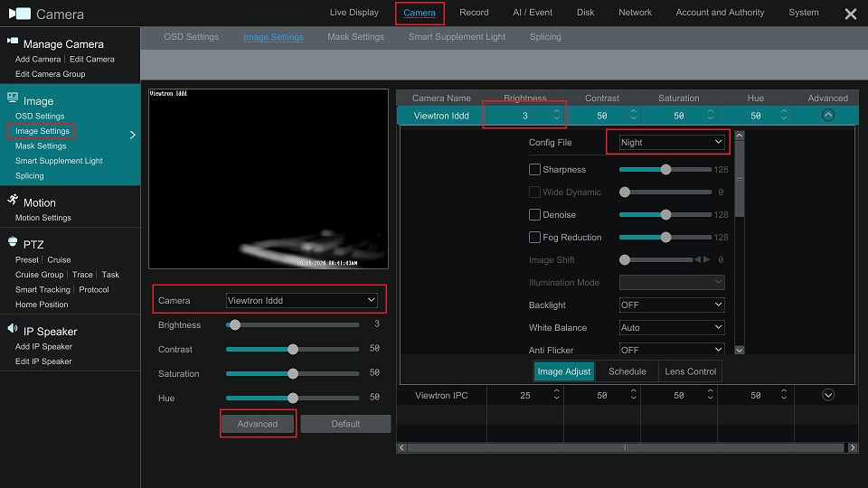Click the camera preview video thumbnail

click(x=269, y=179)
